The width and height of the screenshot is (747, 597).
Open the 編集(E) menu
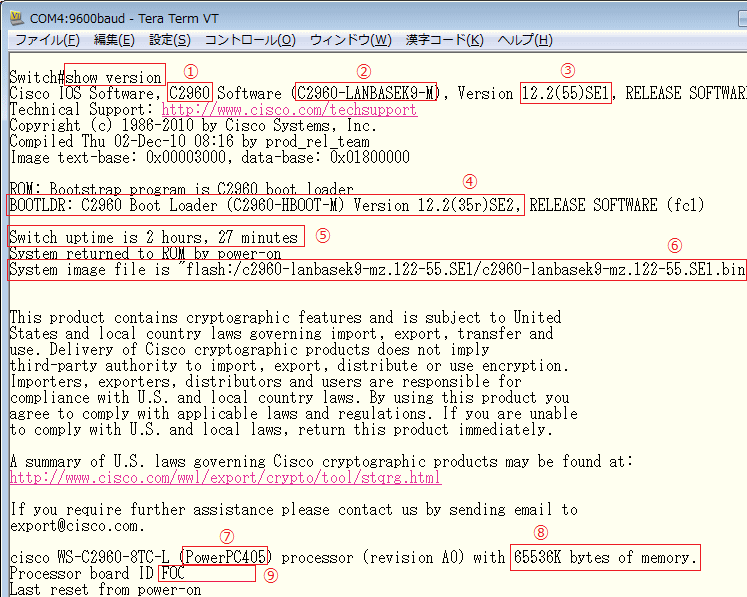114,40
